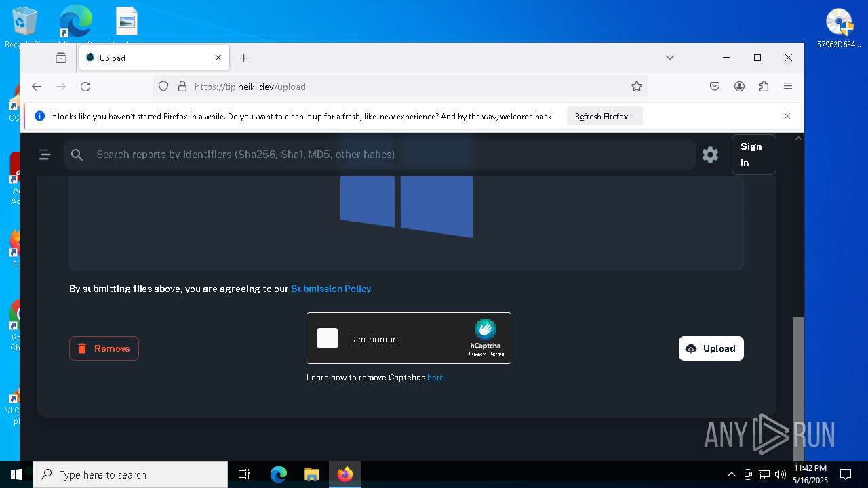Click the taskbar search box
This screenshot has width=868, height=488.
130,474
